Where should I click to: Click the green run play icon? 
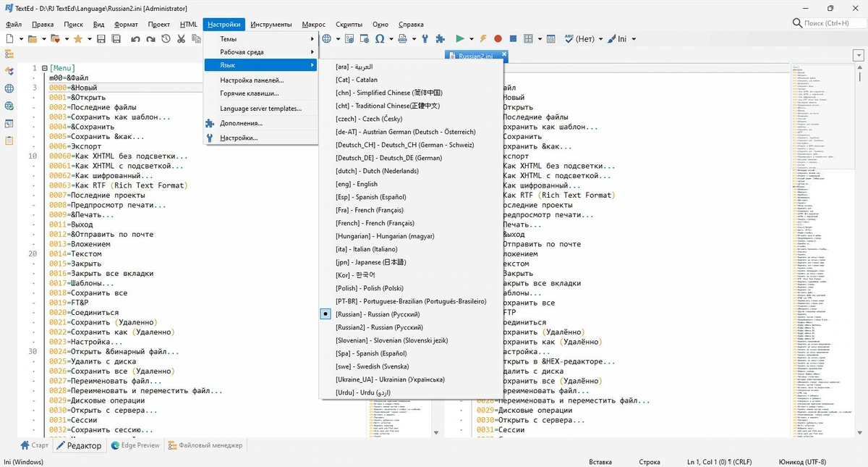pos(460,38)
